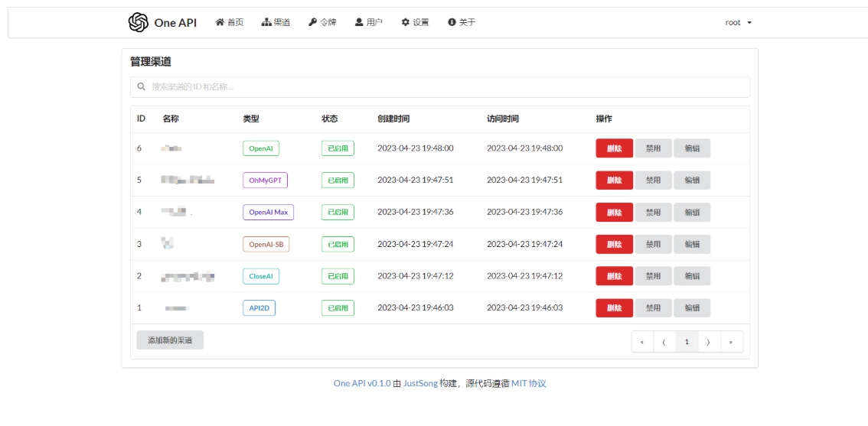Delete the CloseAI channel
This screenshot has width=868, height=426.
(615, 276)
